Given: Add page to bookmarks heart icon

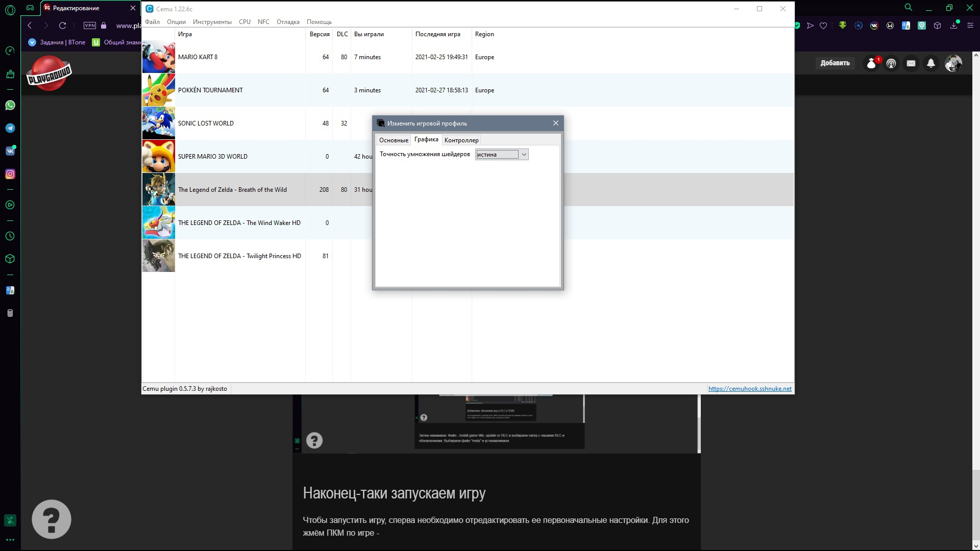Looking at the screenshot, I should click(823, 26).
